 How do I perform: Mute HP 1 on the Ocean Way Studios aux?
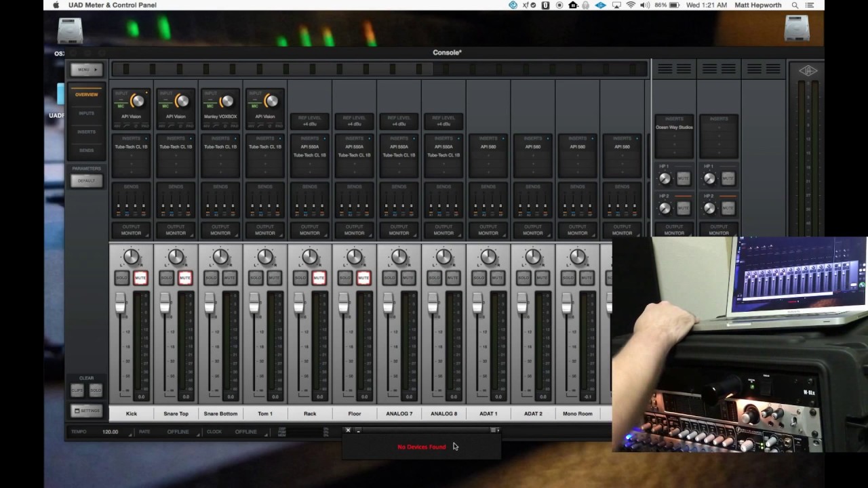coord(683,179)
